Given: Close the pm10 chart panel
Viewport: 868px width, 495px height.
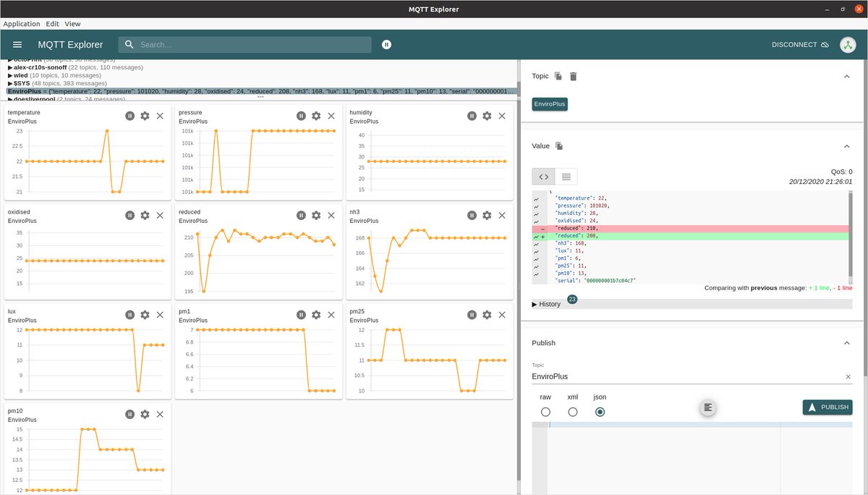Looking at the screenshot, I should coord(160,414).
